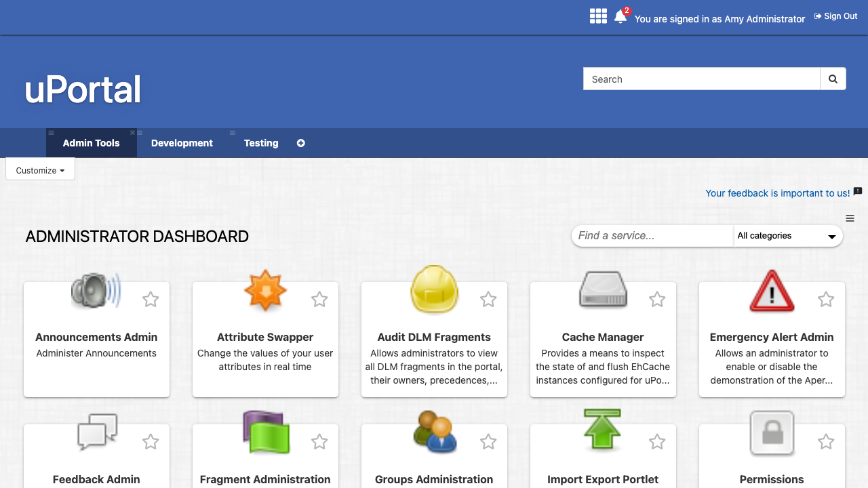Favorite Audit DLM Fragments with its star
The image size is (868, 488).
(488, 300)
